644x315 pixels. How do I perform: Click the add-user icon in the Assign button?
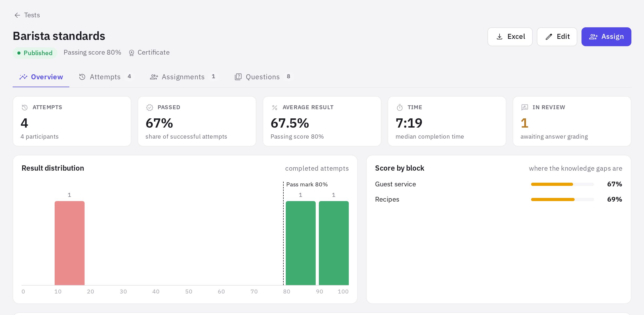coord(593,37)
